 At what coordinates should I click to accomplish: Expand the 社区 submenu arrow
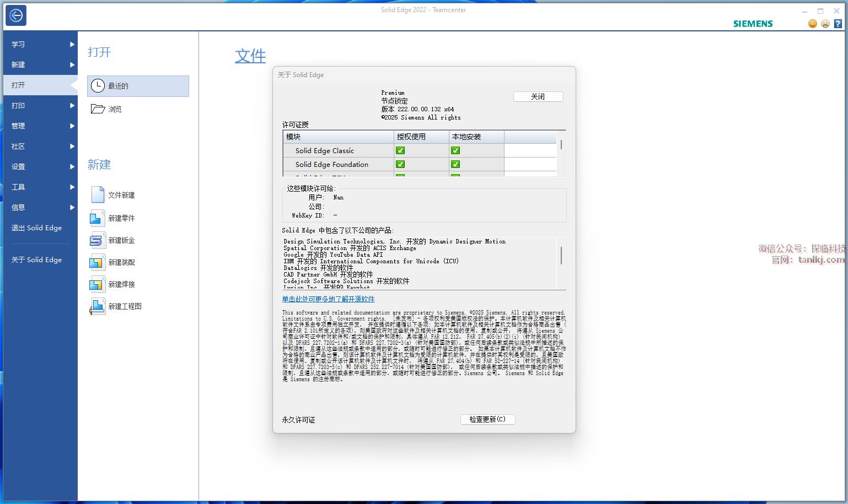(72, 146)
